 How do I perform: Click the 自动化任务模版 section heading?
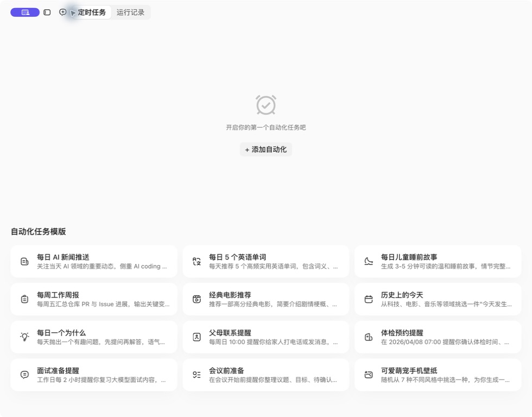pos(39,231)
